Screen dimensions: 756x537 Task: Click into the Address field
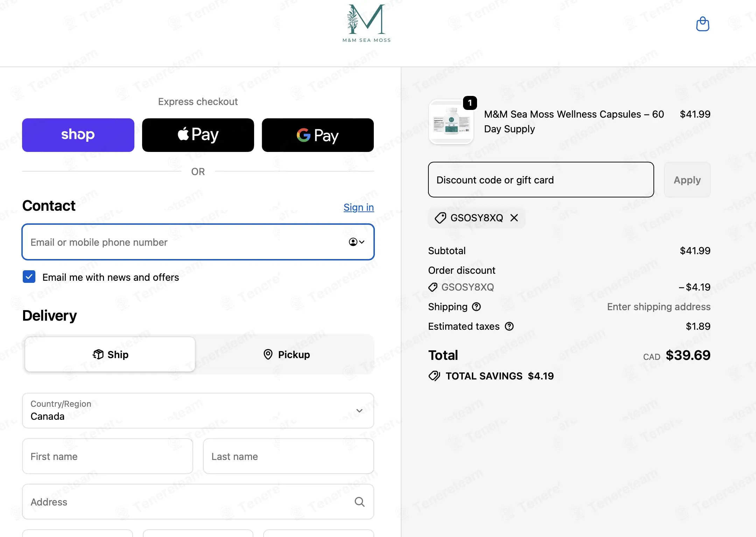point(198,502)
